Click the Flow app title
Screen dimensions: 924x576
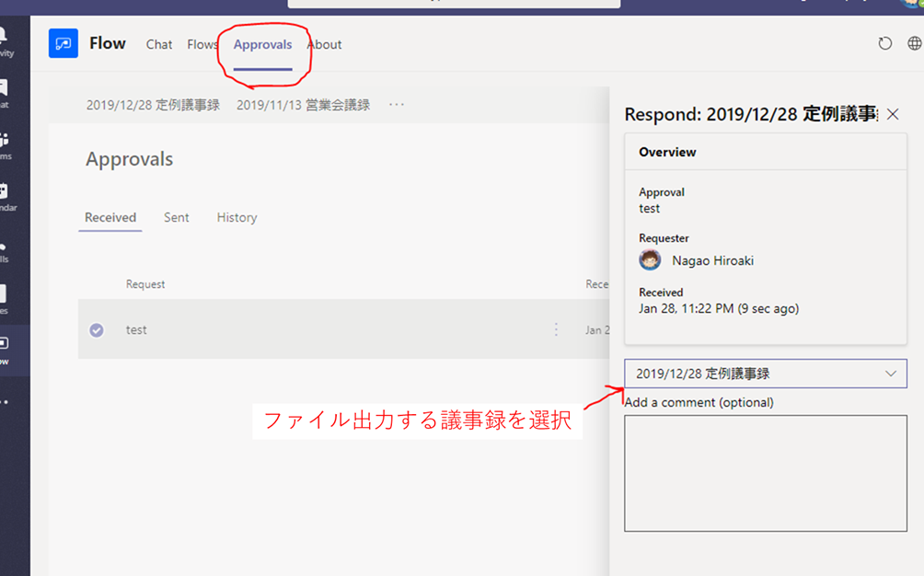click(x=108, y=43)
